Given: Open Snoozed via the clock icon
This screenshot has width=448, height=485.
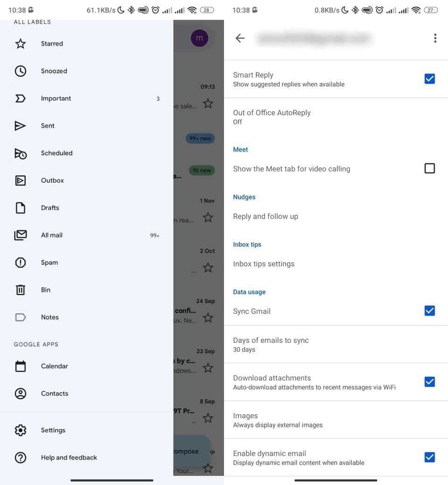Looking at the screenshot, I should click(x=21, y=71).
